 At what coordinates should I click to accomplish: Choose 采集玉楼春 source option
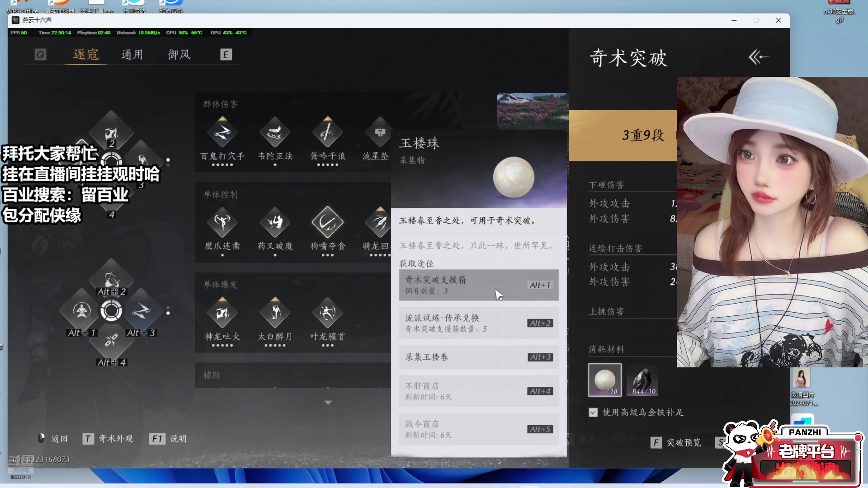(x=479, y=357)
